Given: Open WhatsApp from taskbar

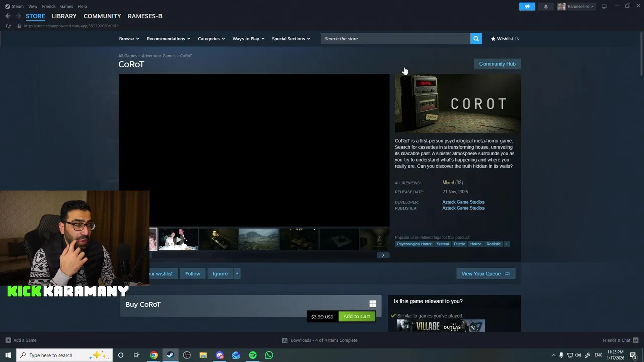Looking at the screenshot, I should [269, 355].
